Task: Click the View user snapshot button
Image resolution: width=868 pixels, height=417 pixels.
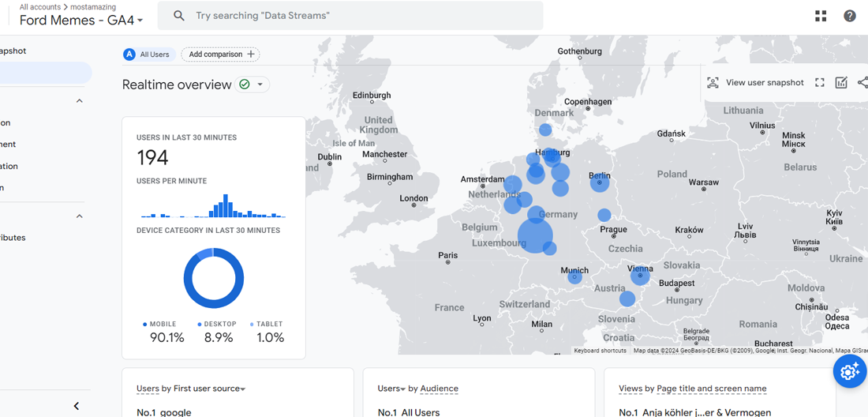Action: 755,82
